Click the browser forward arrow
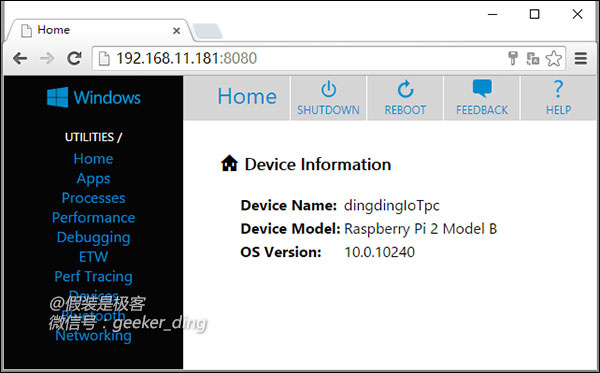This screenshot has width=600, height=373. [x=47, y=59]
